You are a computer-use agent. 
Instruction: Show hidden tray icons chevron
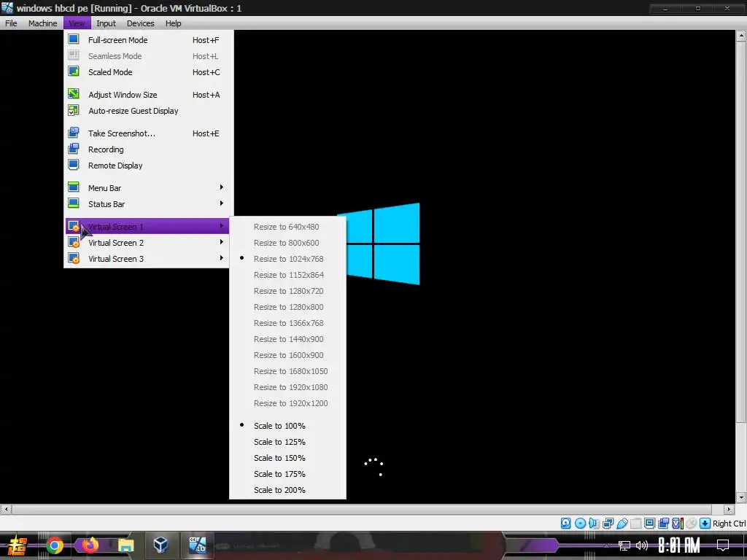pos(606,545)
